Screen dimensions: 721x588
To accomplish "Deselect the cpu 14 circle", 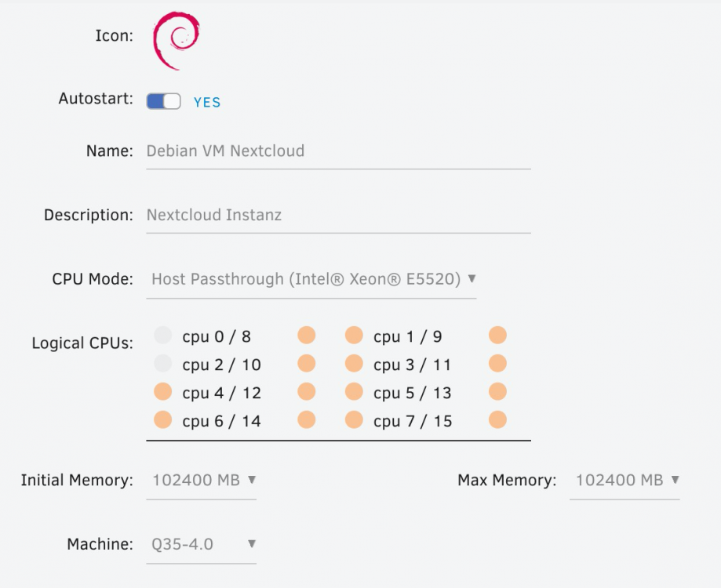I will click(x=307, y=420).
